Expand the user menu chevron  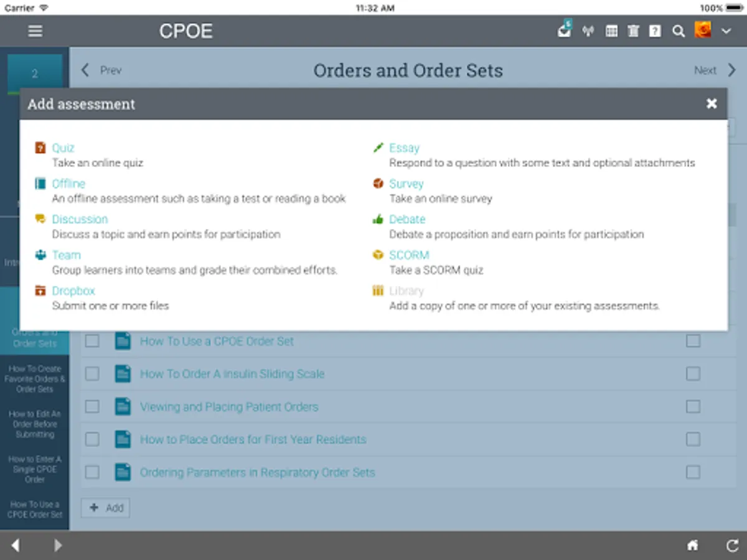click(x=726, y=31)
